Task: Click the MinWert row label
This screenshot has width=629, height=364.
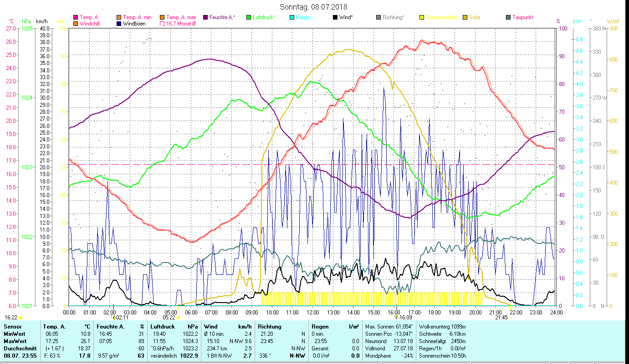Action: [x=15, y=334]
